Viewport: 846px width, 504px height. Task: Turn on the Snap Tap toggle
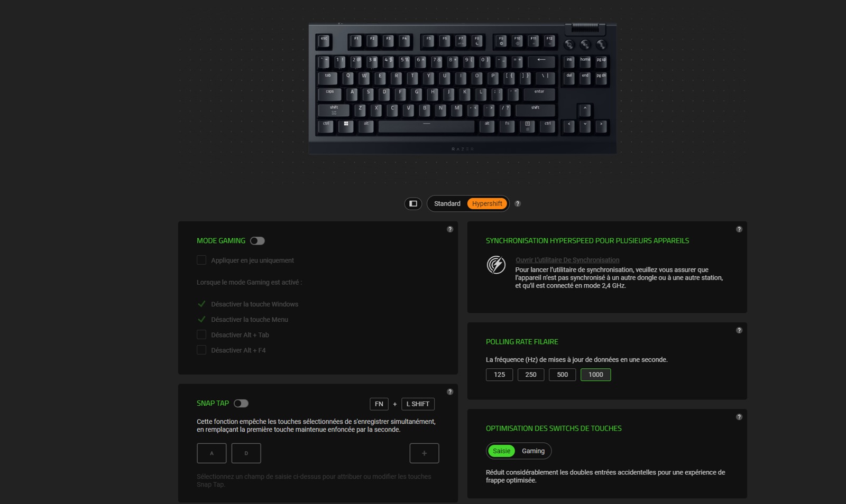point(241,404)
